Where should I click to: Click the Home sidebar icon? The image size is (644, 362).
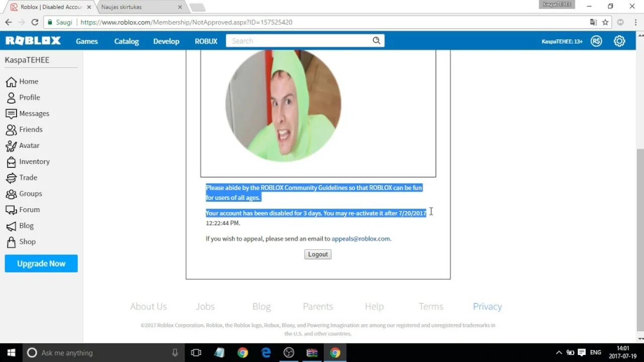pos(11,81)
